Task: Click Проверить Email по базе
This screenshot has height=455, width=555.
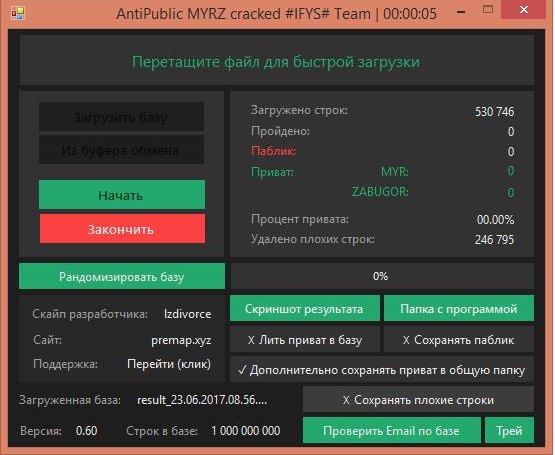Action: [x=391, y=430]
